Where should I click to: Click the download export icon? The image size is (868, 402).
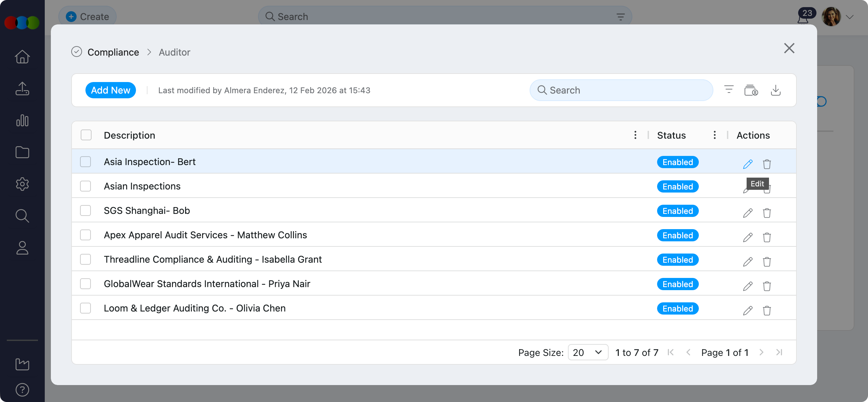[x=775, y=91]
